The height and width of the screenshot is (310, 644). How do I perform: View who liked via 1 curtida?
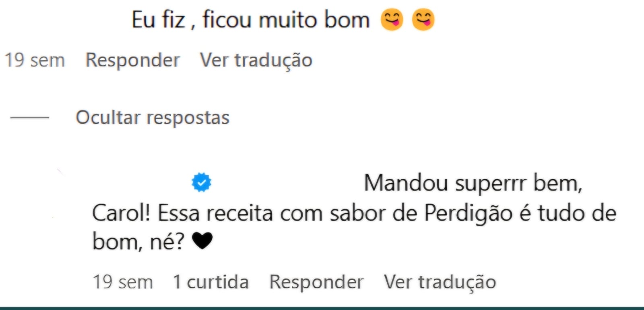(x=210, y=282)
